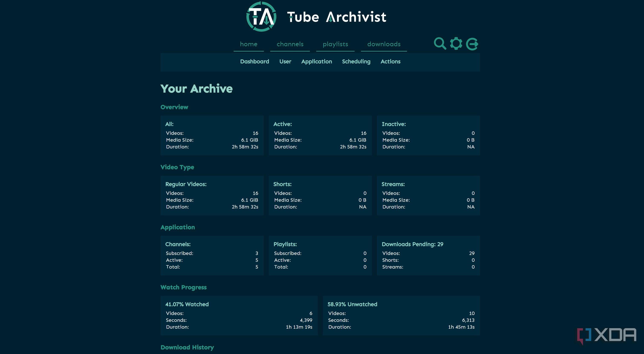Open the playlists page

[335, 44]
